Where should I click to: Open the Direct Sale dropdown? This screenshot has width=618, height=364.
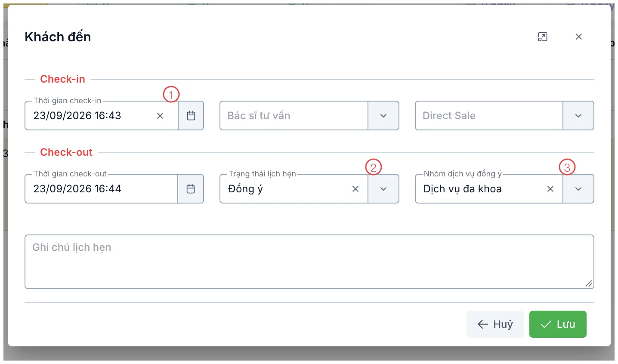578,116
